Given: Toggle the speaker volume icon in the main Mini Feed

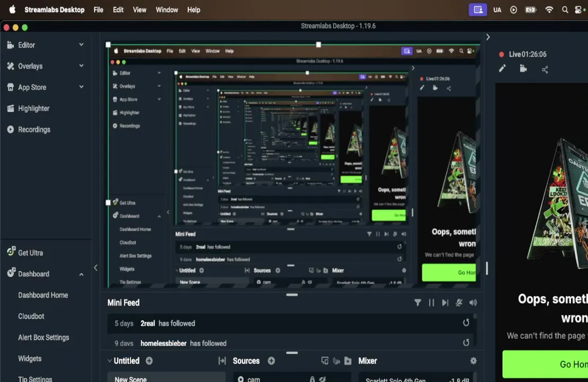Looking at the screenshot, I should click(473, 302).
